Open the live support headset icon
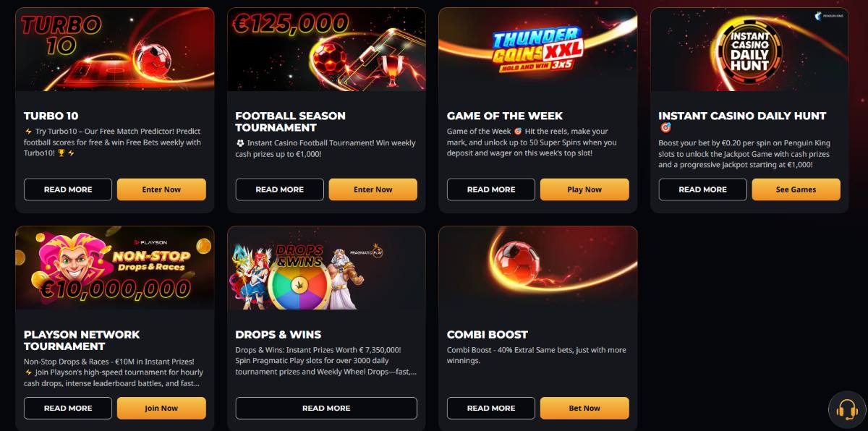This screenshot has width=868, height=431. tap(847, 410)
